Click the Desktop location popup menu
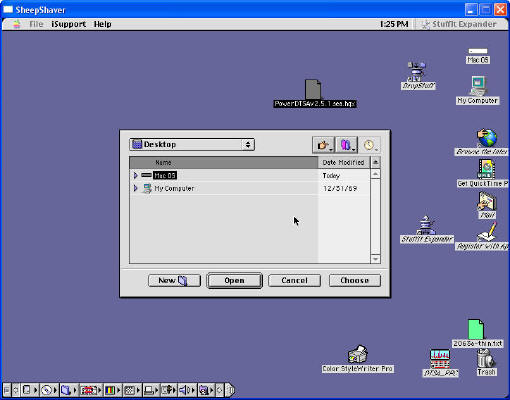Image resolution: width=510 pixels, height=400 pixels. pos(192,145)
